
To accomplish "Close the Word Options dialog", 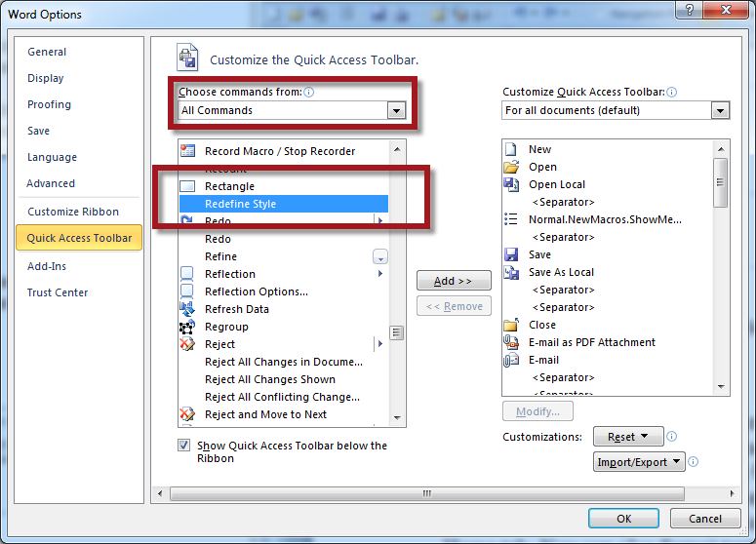I will [x=726, y=10].
